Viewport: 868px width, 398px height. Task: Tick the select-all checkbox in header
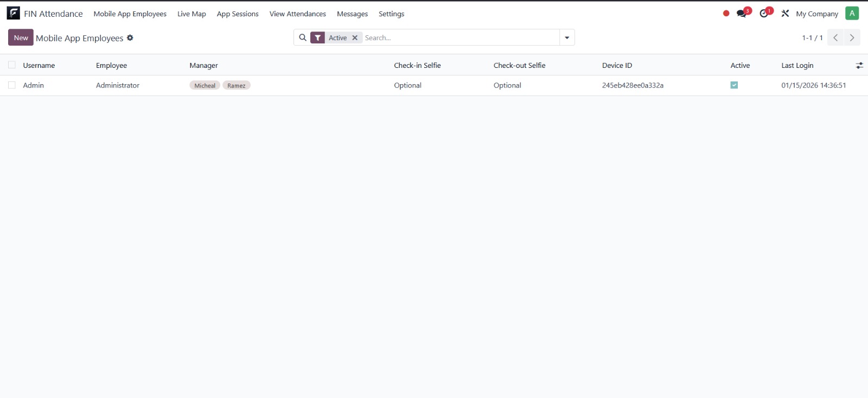click(x=12, y=65)
